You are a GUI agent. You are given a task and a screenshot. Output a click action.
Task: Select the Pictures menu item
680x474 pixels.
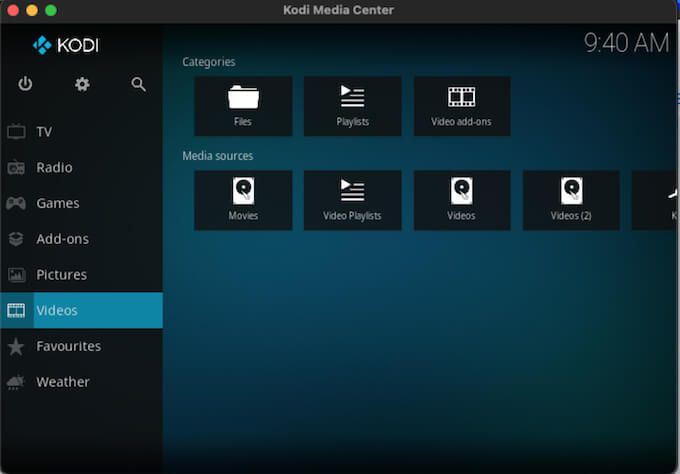point(82,275)
